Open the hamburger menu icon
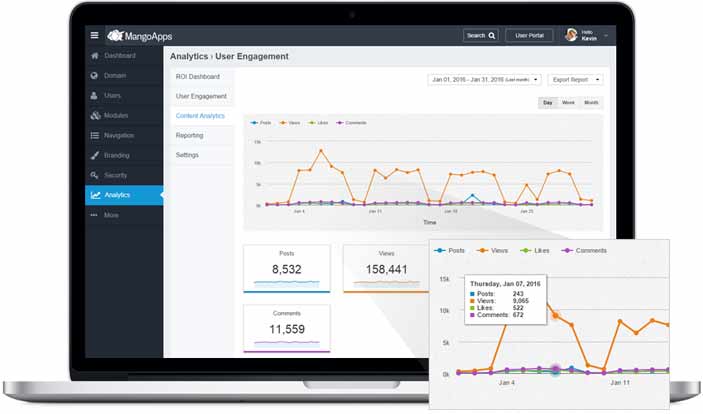The image size is (703, 414). 94,35
